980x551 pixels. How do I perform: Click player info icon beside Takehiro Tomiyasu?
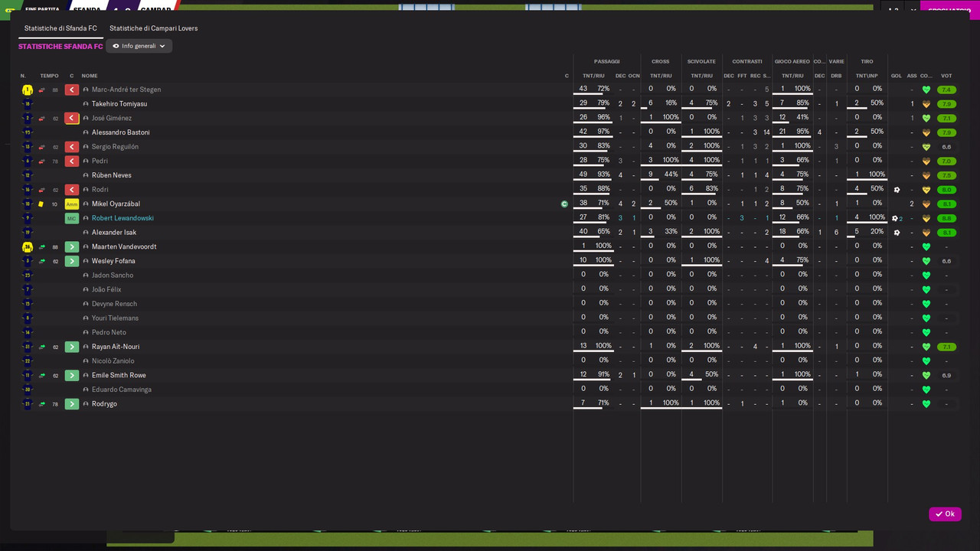86,104
